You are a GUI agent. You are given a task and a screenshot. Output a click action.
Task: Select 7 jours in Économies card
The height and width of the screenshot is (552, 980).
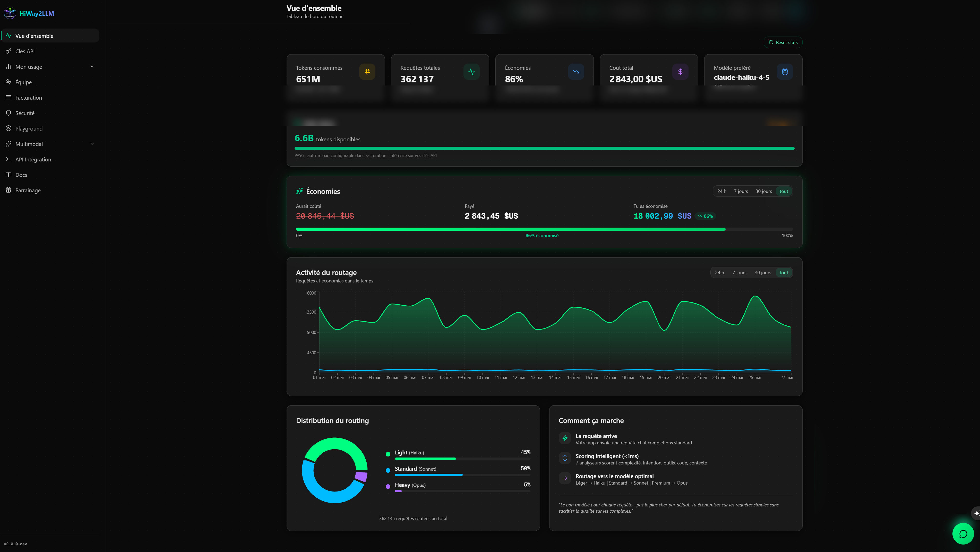point(741,191)
